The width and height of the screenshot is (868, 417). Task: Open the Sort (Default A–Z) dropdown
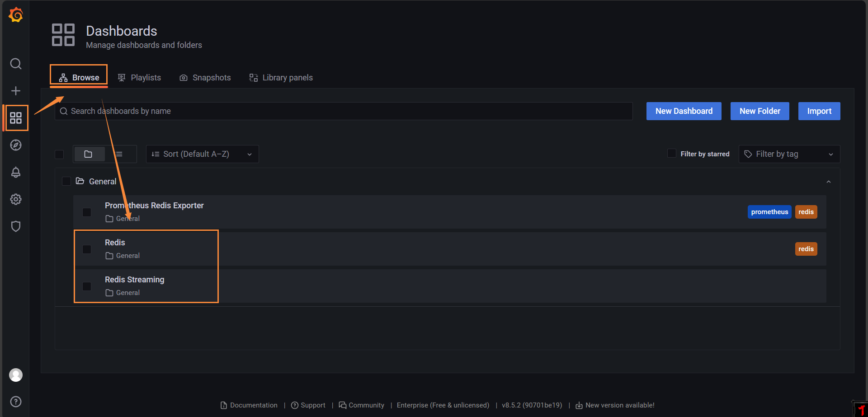click(x=202, y=154)
